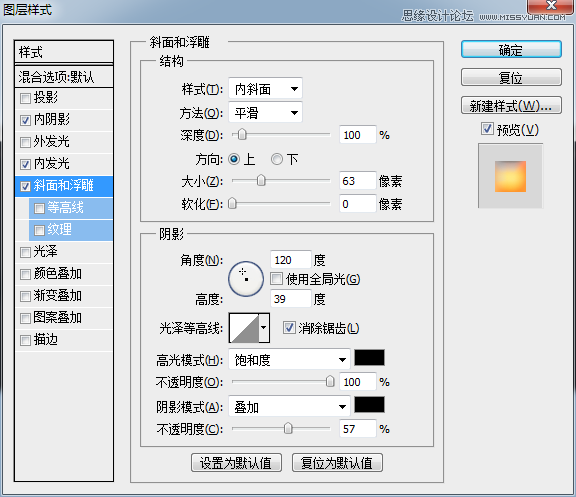Click shadow 不透明度(C) slider handle

tap(288, 428)
